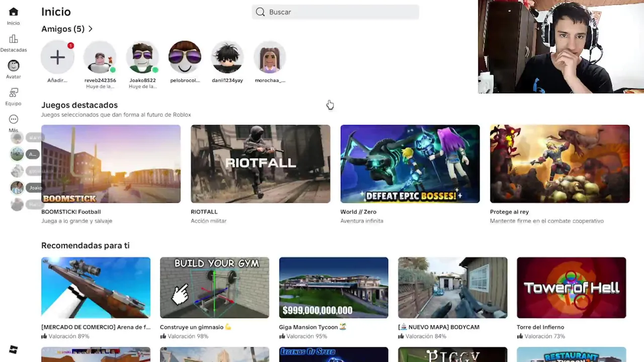The height and width of the screenshot is (362, 644).
Task: Open Giga Mansion Tycoon thumbnail
Action: click(x=334, y=288)
